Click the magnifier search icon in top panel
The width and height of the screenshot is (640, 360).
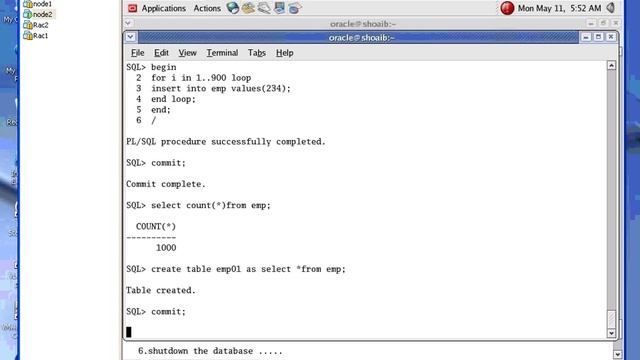pos(264,8)
